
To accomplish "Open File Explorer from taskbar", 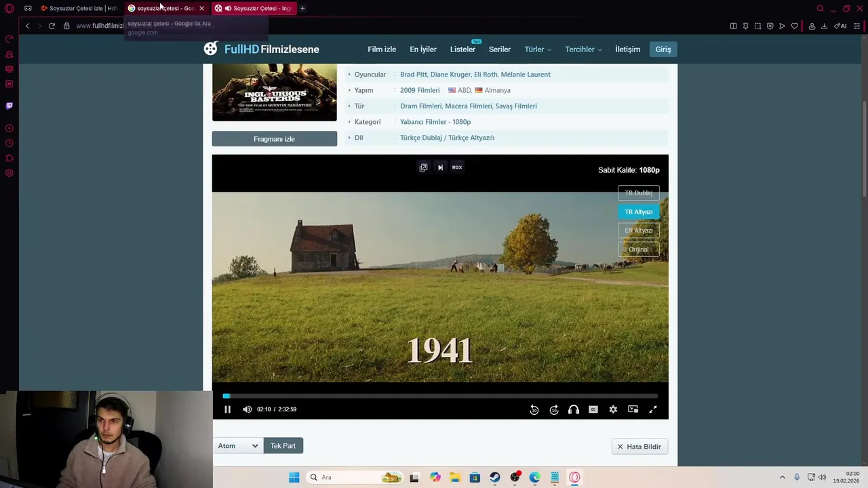I will click(x=455, y=477).
